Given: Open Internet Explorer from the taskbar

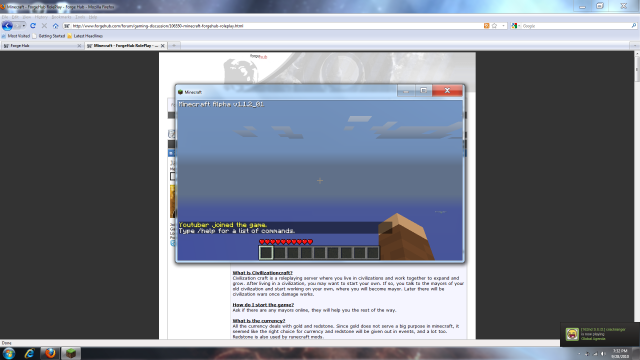Looking at the screenshot, I should pos(29,353).
